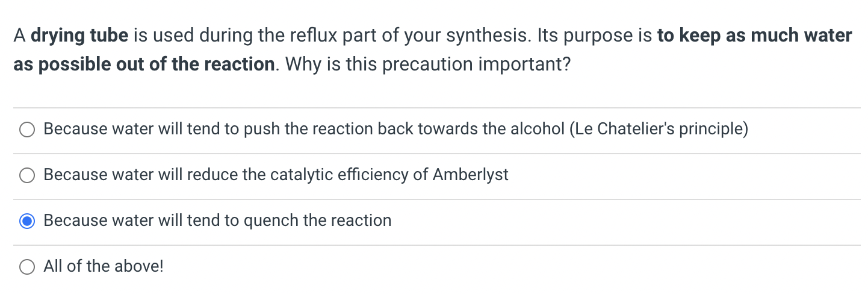Click the word 'Amberlyst' in second option
The image size is (868, 294).
point(471,175)
